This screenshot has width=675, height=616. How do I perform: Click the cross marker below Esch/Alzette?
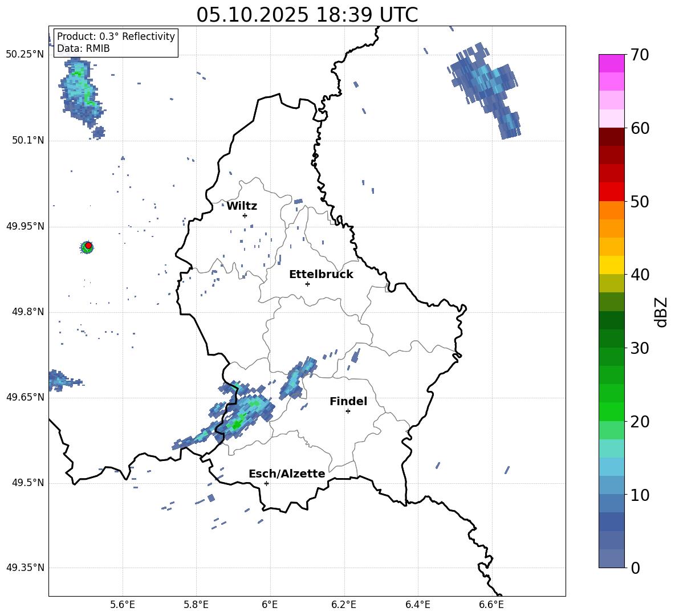266,483
